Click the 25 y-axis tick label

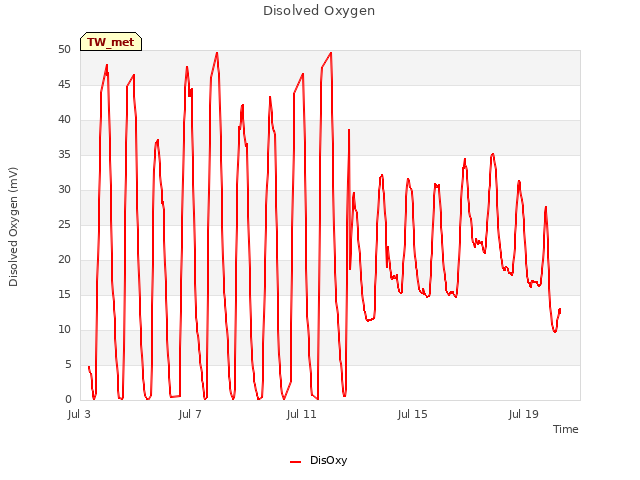pyautogui.click(x=64, y=224)
